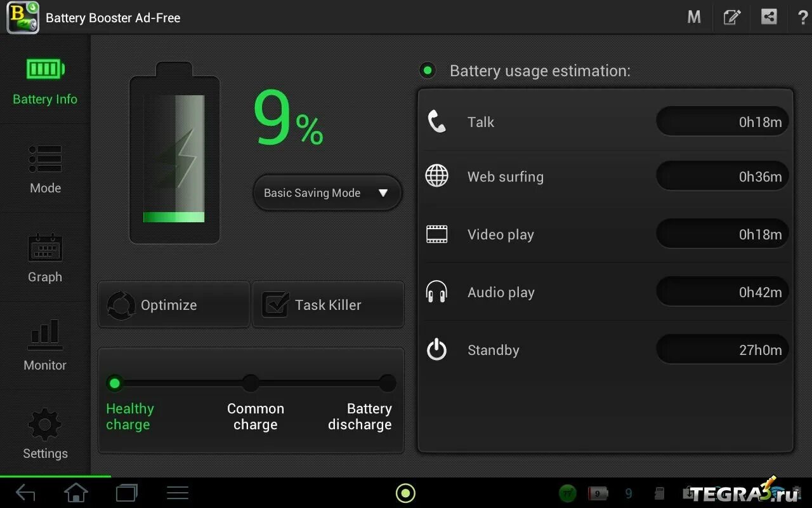Image resolution: width=812 pixels, height=508 pixels.
Task: Select the Common charge radio point
Action: pyautogui.click(x=251, y=383)
